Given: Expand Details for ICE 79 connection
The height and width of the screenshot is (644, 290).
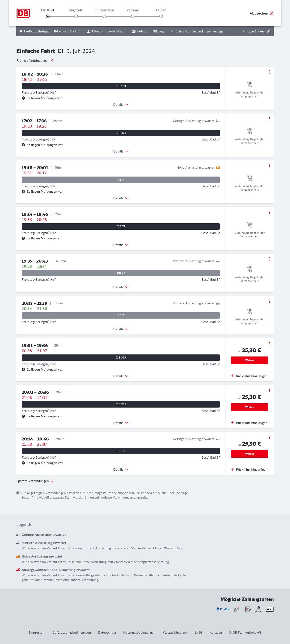Looking at the screenshot, I should coord(121,469).
